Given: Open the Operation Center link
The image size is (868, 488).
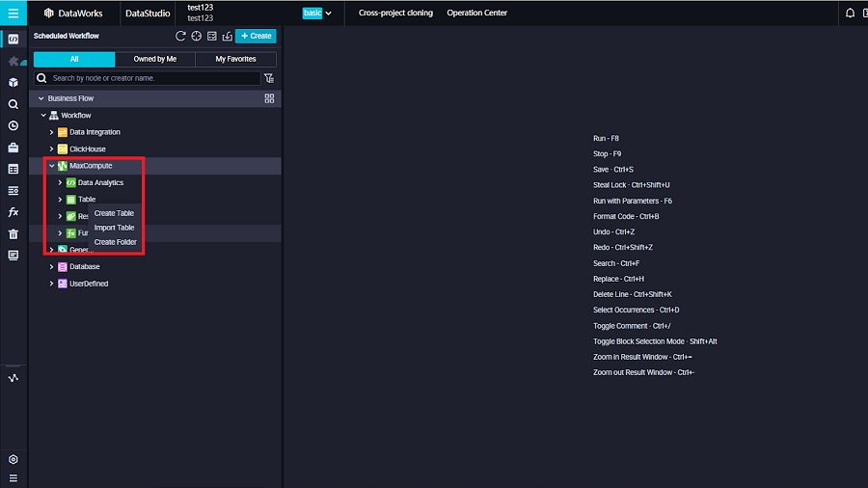Looking at the screenshot, I should (x=476, y=14).
